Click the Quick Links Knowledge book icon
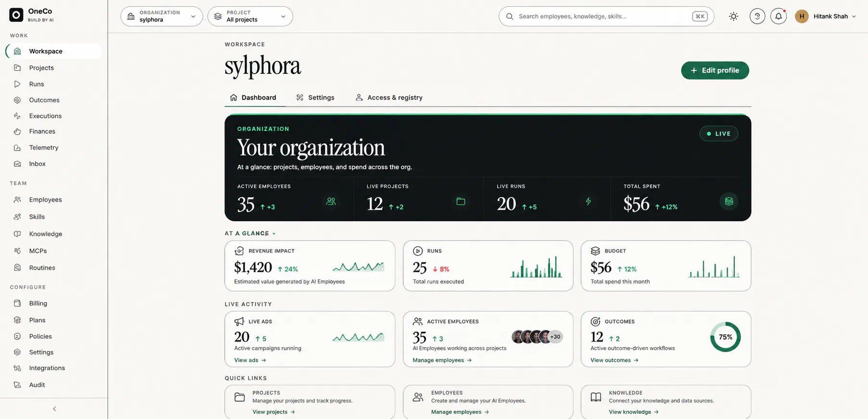The width and height of the screenshot is (868, 419). [x=596, y=397]
